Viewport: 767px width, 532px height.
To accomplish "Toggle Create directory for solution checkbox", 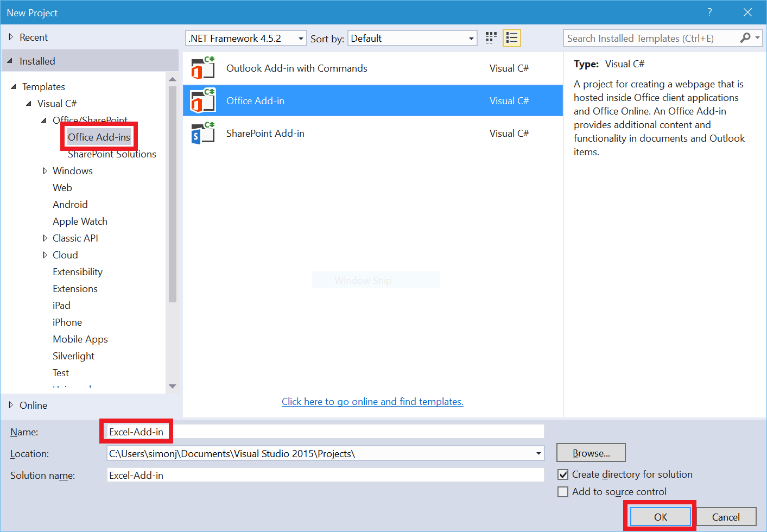I will click(x=563, y=474).
